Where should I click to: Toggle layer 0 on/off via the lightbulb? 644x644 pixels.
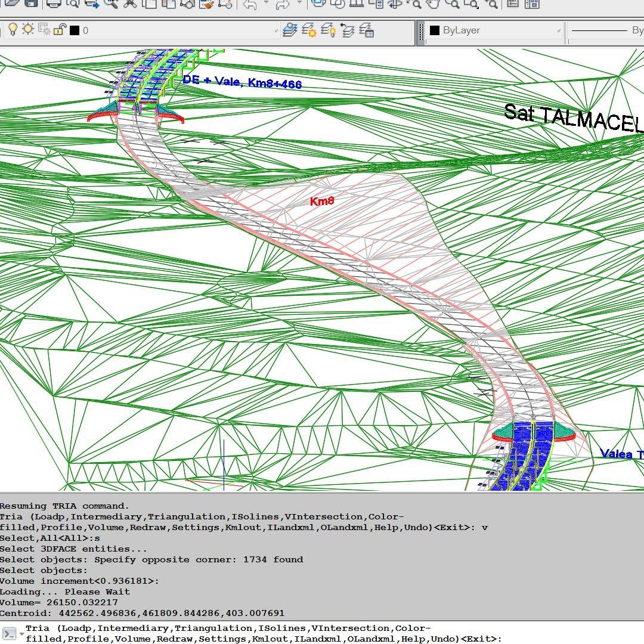click(13, 30)
